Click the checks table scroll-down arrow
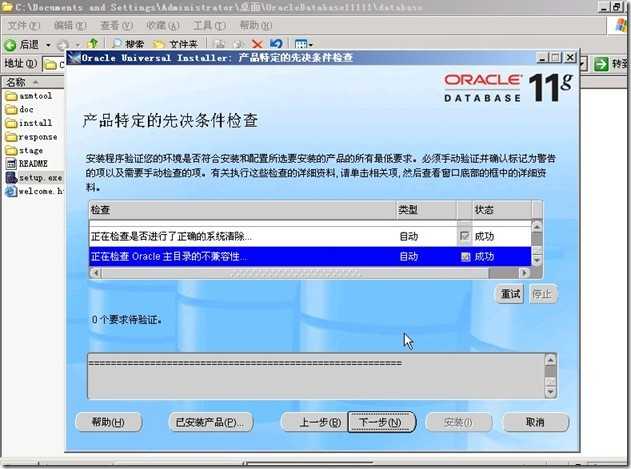Viewport: 631px width, 469px height. [x=537, y=260]
